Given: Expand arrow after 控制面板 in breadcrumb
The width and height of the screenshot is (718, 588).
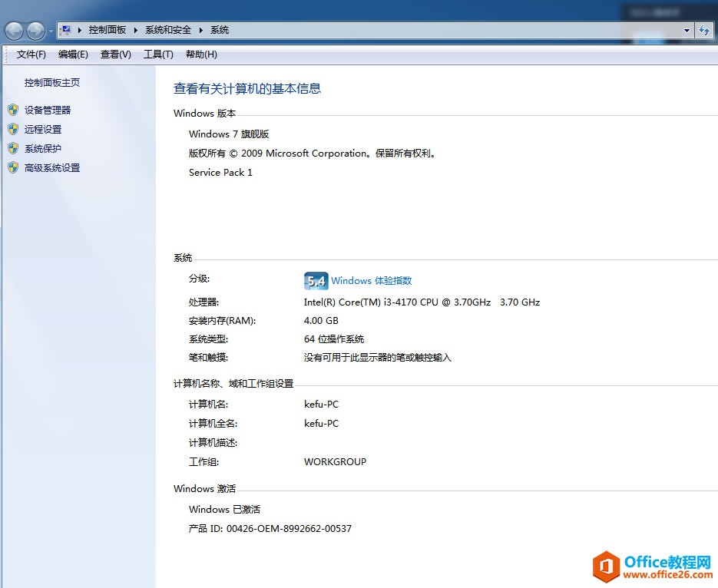Looking at the screenshot, I should click(x=136, y=30).
